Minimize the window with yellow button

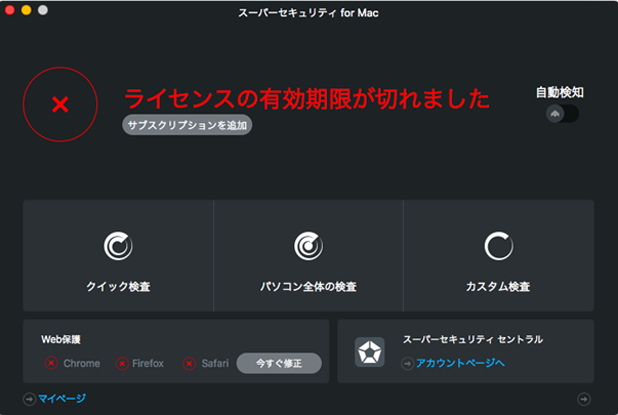pos(26,10)
